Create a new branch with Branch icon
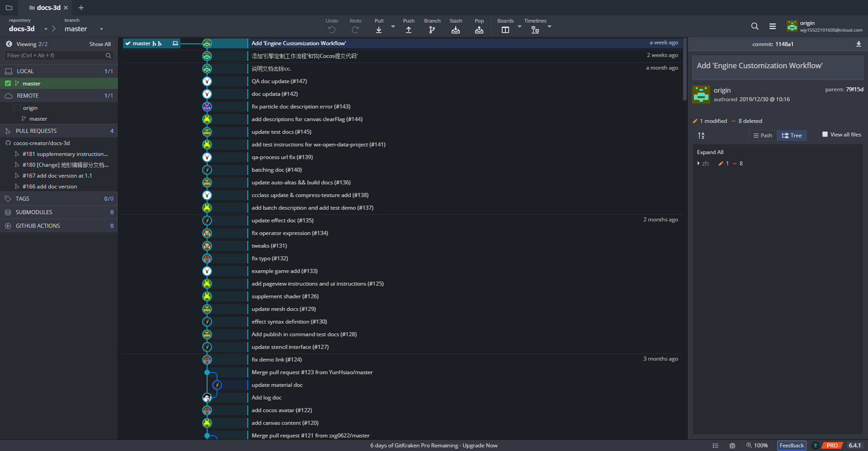The image size is (868, 451). (x=432, y=30)
